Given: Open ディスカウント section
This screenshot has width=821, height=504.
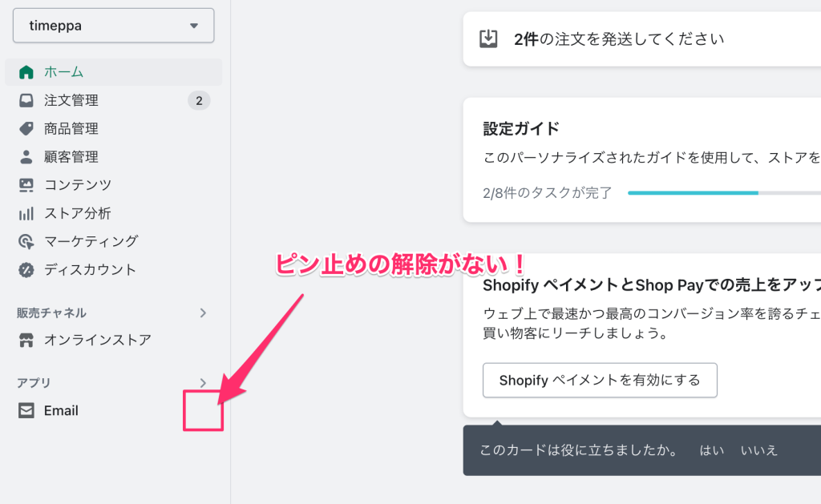Looking at the screenshot, I should coord(90,269).
